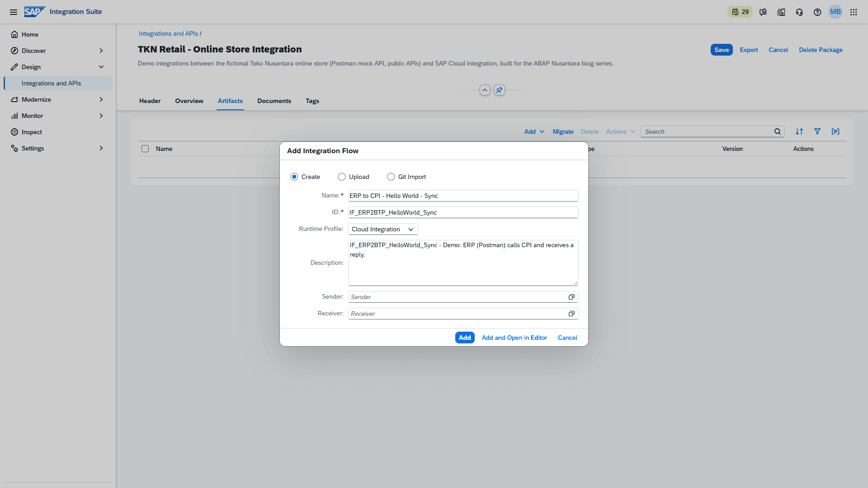Viewport: 868px width, 488px height.
Task: Open the filter artifacts icon
Action: point(817,131)
